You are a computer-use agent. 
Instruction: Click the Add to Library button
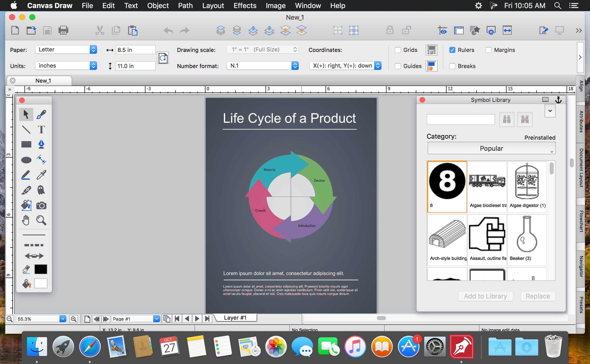(485, 296)
